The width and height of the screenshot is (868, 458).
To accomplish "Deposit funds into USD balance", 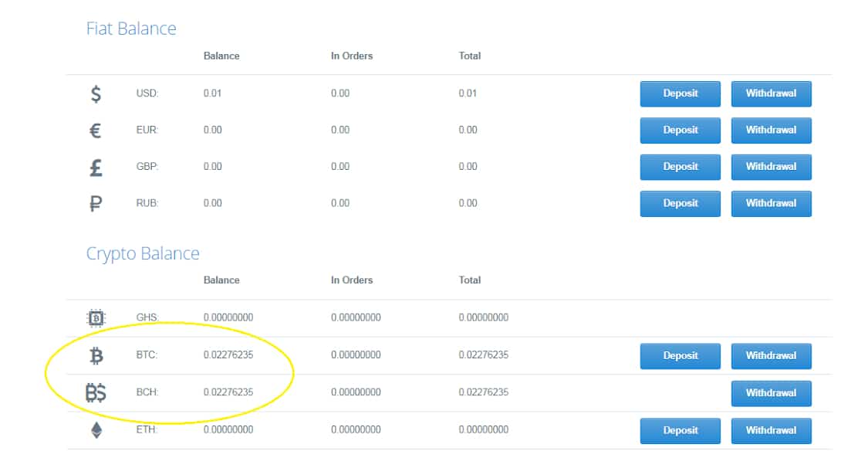I will pos(680,93).
